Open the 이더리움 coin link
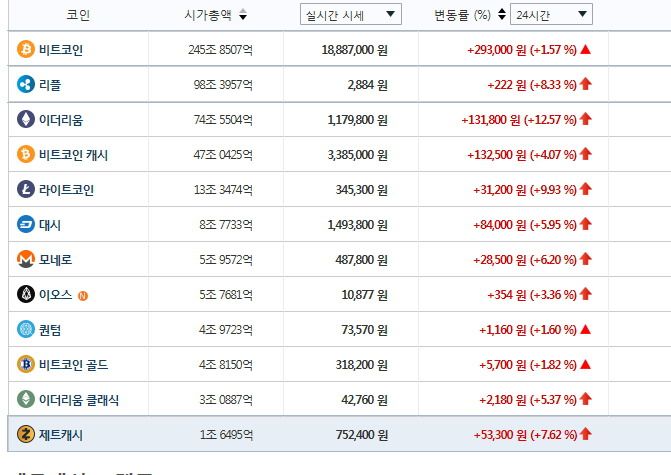671x475 pixels. click(x=61, y=120)
